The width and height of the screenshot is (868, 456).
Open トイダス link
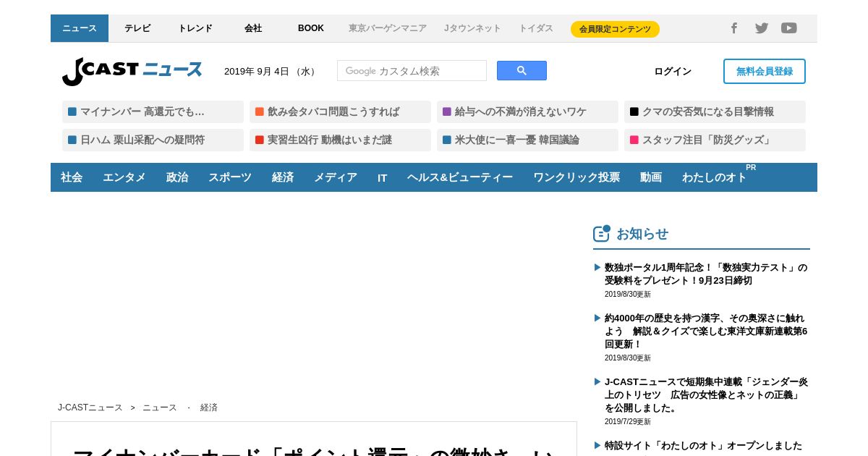tap(536, 28)
